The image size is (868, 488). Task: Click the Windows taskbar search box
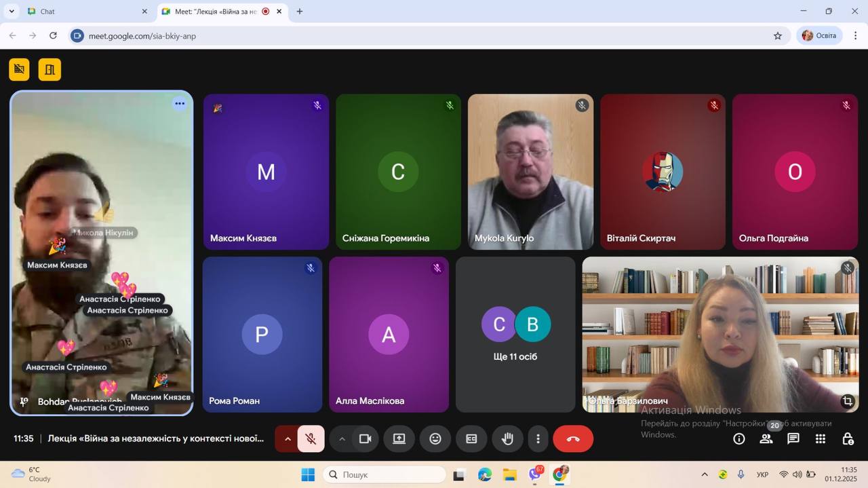pyautogui.click(x=384, y=474)
